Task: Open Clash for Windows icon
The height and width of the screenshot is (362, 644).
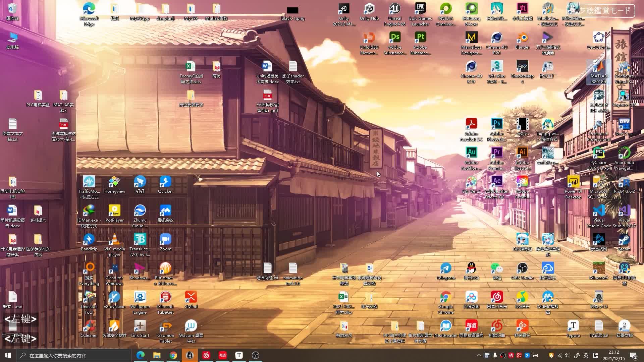Action: (114, 274)
